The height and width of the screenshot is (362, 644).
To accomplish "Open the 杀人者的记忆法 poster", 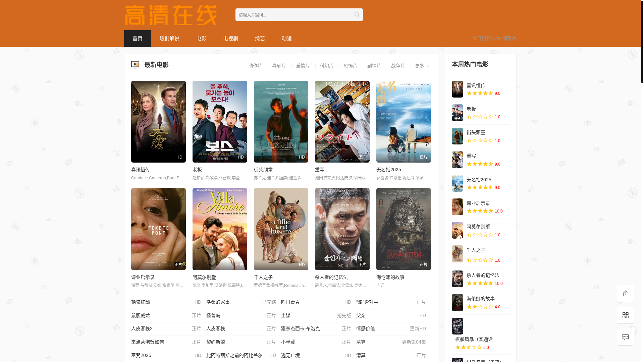I will tap(342, 229).
